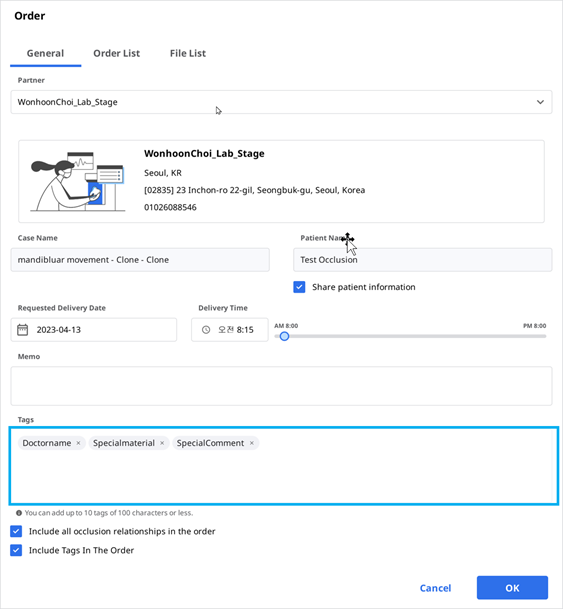This screenshot has width=563, height=609.
Task: Expand the Partner dropdown chevron
Action: (x=540, y=102)
